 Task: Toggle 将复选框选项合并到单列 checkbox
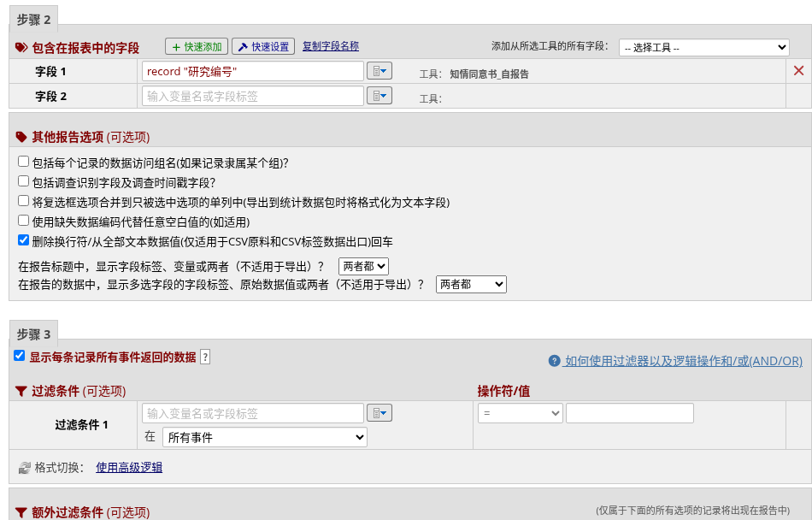pyautogui.click(x=23, y=201)
